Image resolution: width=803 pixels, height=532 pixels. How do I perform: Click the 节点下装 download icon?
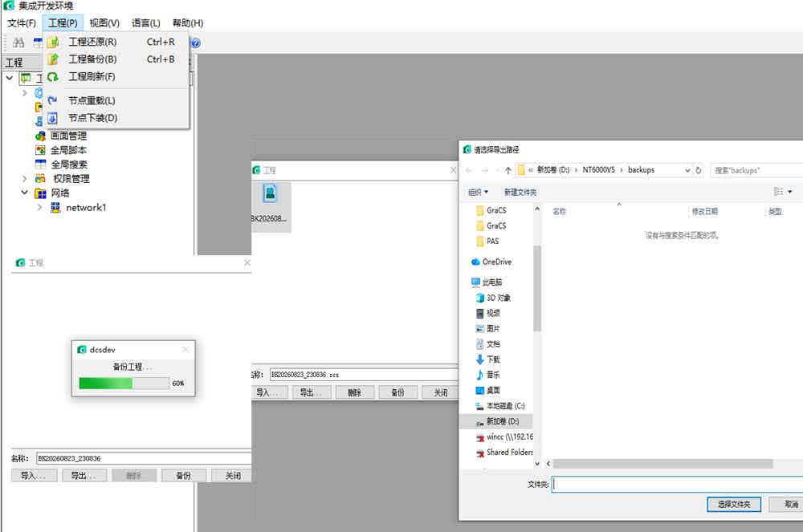tap(52, 118)
